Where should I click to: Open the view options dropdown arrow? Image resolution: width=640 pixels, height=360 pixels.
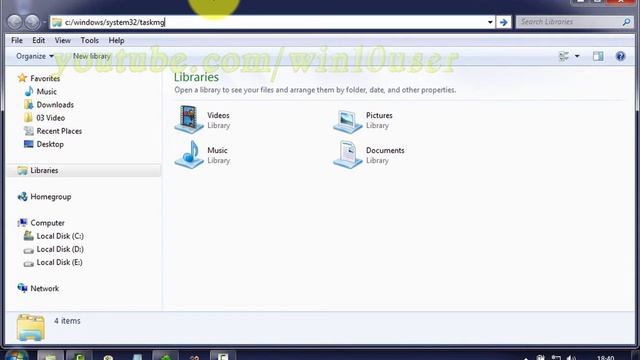[x=577, y=56]
